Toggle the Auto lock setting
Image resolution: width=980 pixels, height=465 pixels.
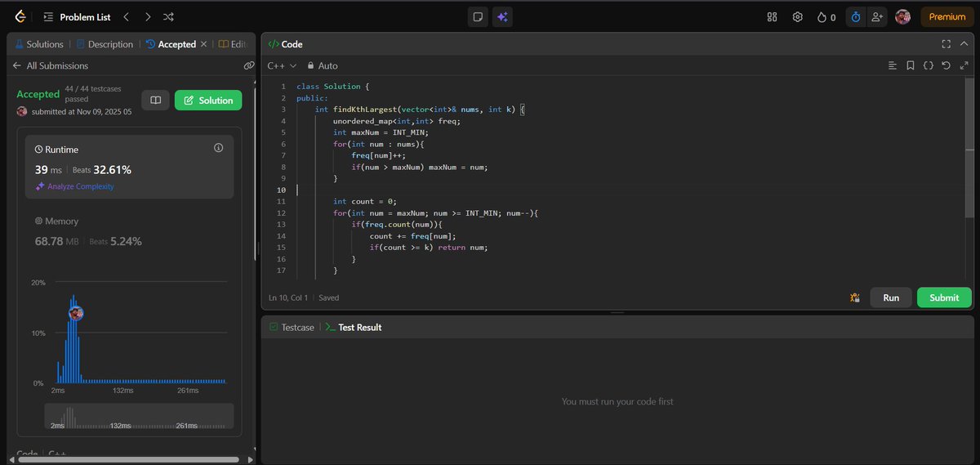click(x=323, y=65)
